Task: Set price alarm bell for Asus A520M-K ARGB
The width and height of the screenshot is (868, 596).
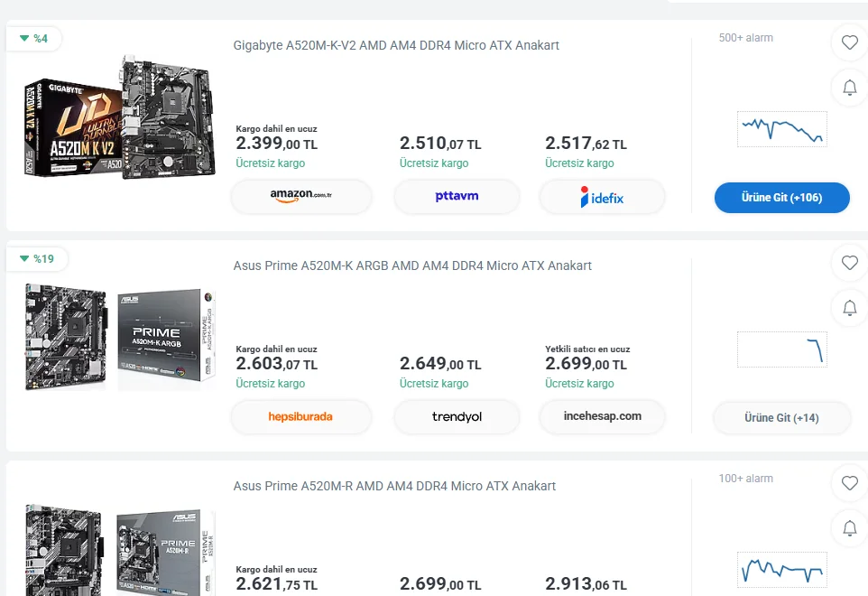Action: (849, 307)
